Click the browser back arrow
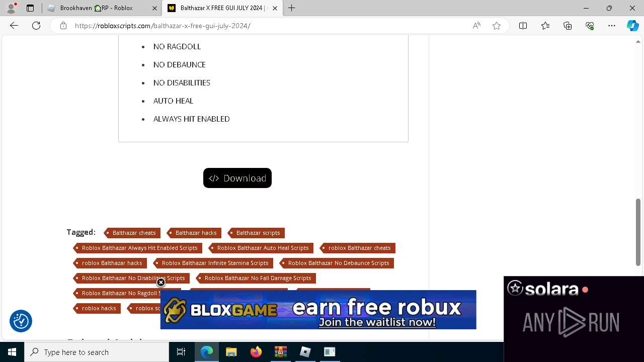Screen dimensions: 644x362 pyautogui.click(x=14, y=26)
